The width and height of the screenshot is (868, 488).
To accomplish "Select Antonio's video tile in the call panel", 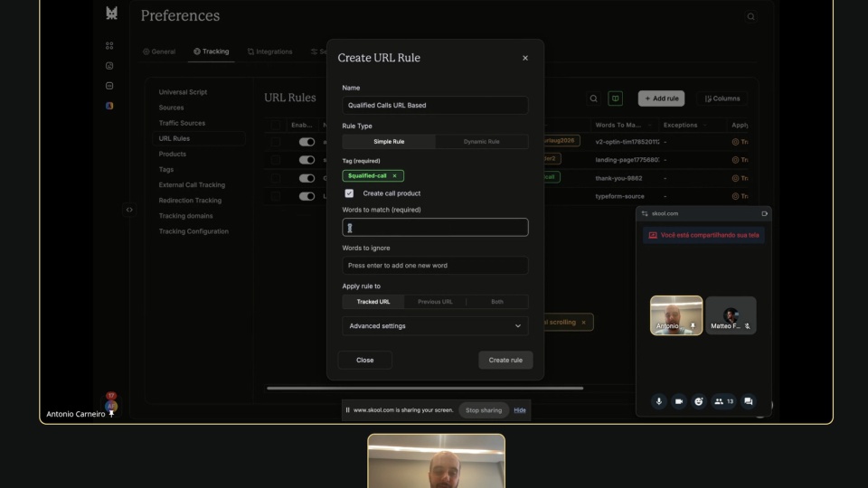I will click(x=676, y=315).
